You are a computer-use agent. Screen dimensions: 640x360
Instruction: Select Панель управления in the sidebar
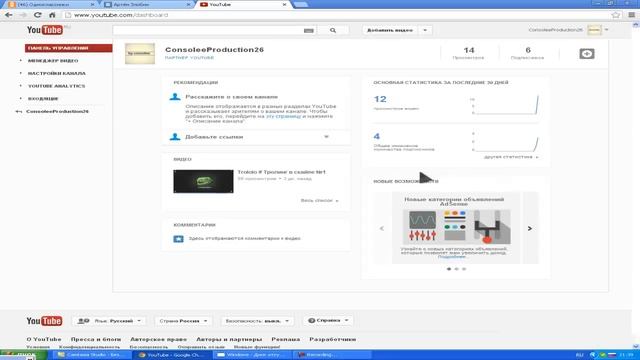(x=69, y=48)
